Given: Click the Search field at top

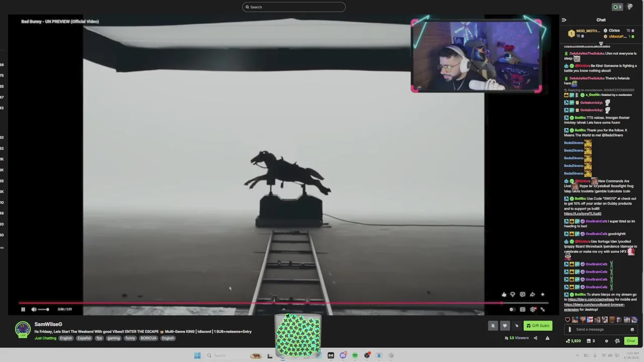Looking at the screenshot, I should [x=294, y=7].
